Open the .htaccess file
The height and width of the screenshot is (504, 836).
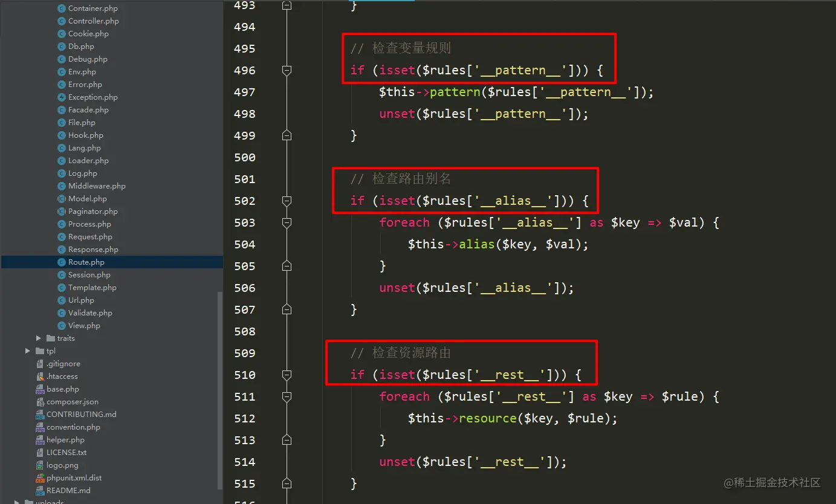coord(62,376)
